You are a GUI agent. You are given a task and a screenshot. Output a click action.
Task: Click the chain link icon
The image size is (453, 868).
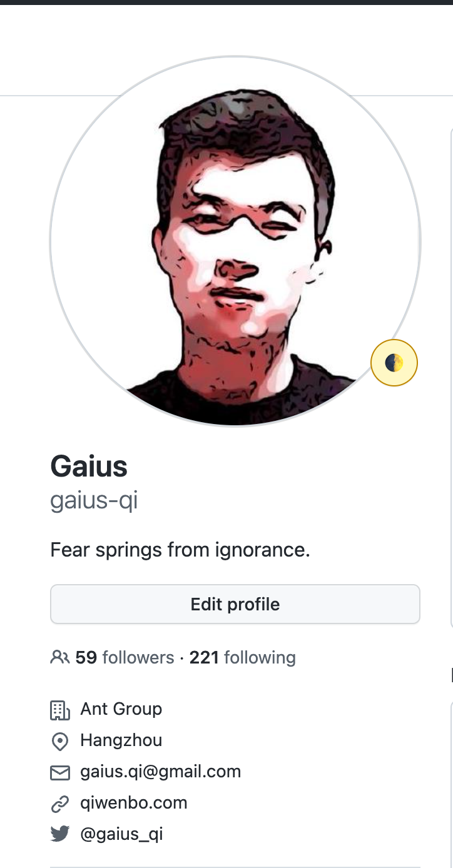coord(59,804)
